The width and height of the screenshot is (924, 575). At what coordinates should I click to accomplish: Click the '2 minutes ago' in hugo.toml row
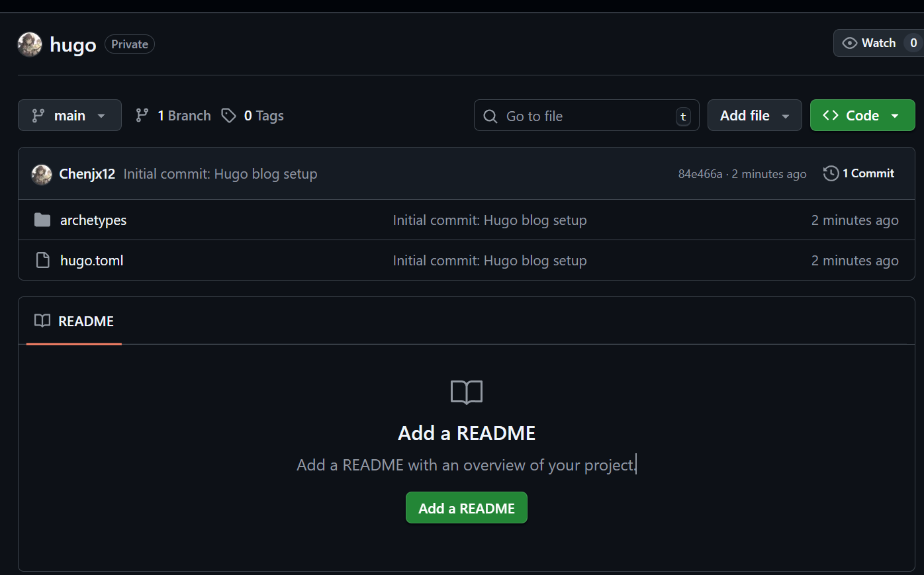855,261
